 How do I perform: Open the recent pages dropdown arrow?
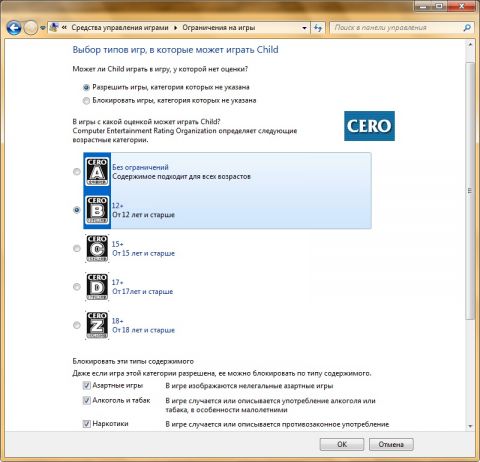(x=42, y=28)
